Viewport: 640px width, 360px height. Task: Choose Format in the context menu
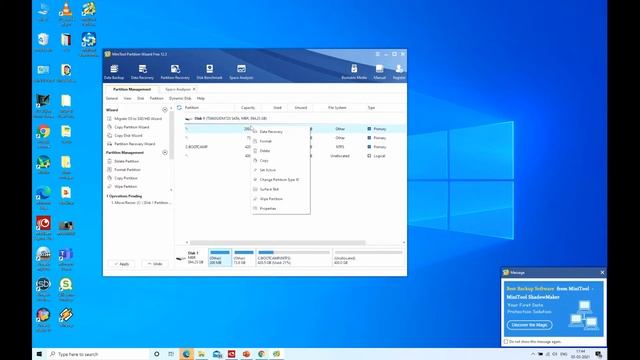point(280,141)
